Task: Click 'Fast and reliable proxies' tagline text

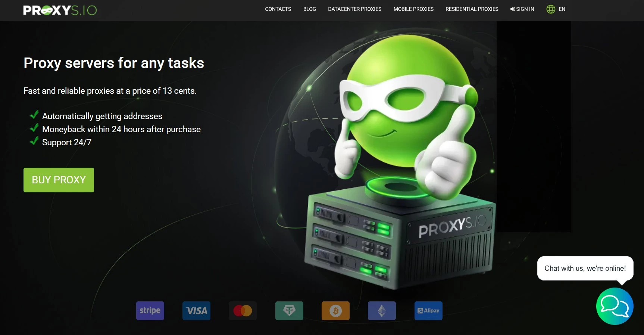Action: (110, 91)
